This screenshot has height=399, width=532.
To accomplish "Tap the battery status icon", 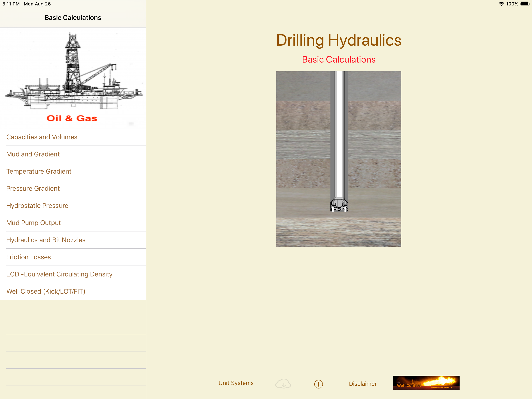I will point(524,4).
